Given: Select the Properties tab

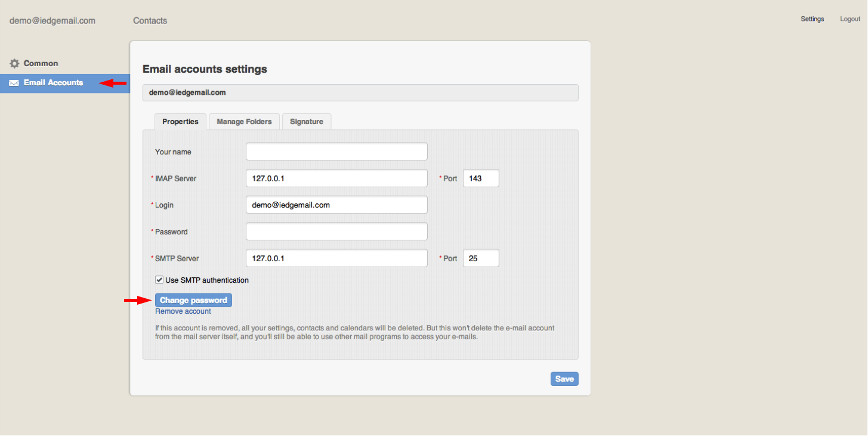Looking at the screenshot, I should [180, 122].
